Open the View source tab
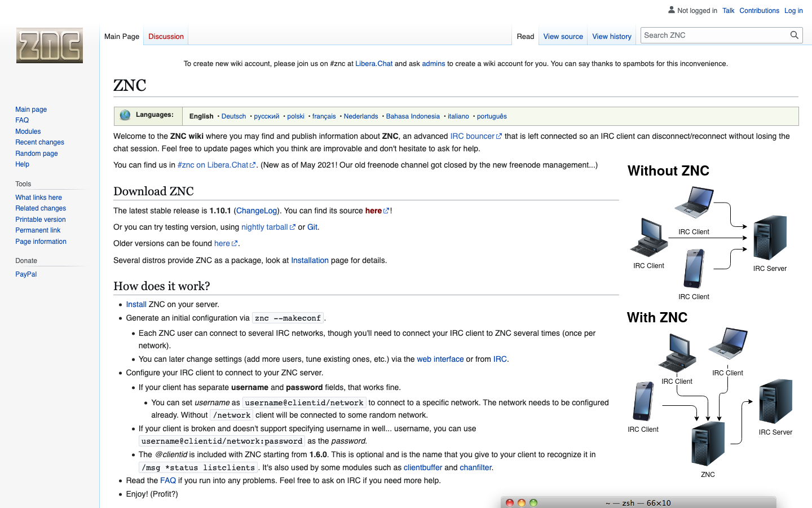Image resolution: width=812 pixels, height=508 pixels. (x=563, y=36)
